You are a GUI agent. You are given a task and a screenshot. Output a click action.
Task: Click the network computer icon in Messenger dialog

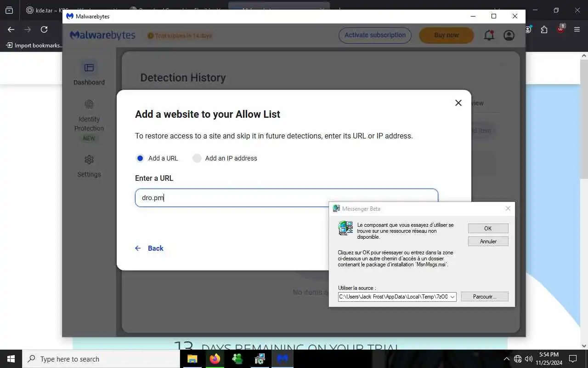(x=345, y=228)
